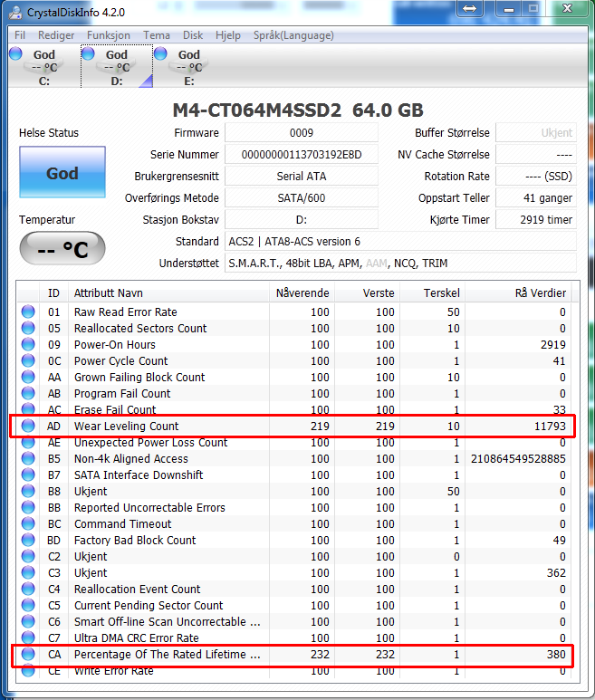595x700 pixels.
Task: Click the Attributt Navn column header
Action: (168, 293)
